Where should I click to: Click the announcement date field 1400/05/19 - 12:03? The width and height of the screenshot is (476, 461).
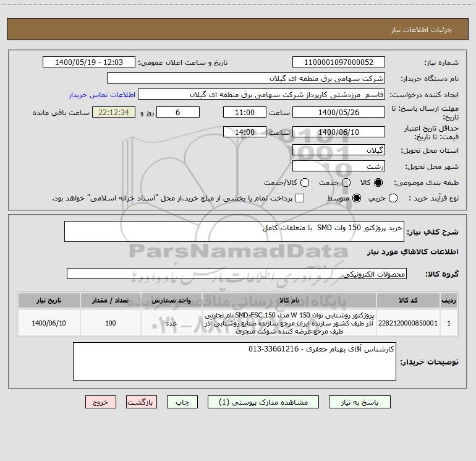click(x=89, y=62)
